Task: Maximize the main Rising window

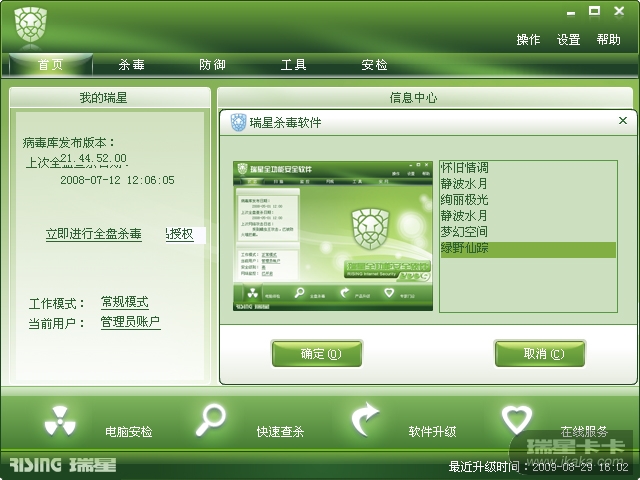Action: point(594,11)
